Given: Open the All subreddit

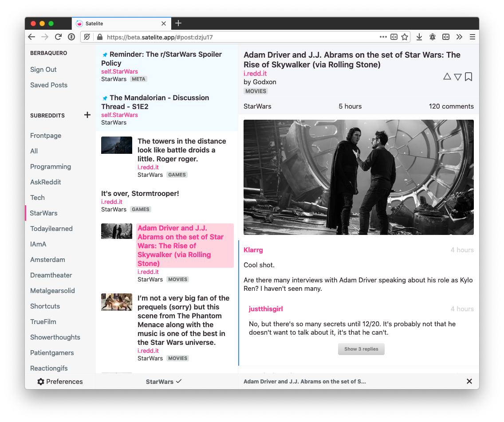Looking at the screenshot, I should pos(34,151).
